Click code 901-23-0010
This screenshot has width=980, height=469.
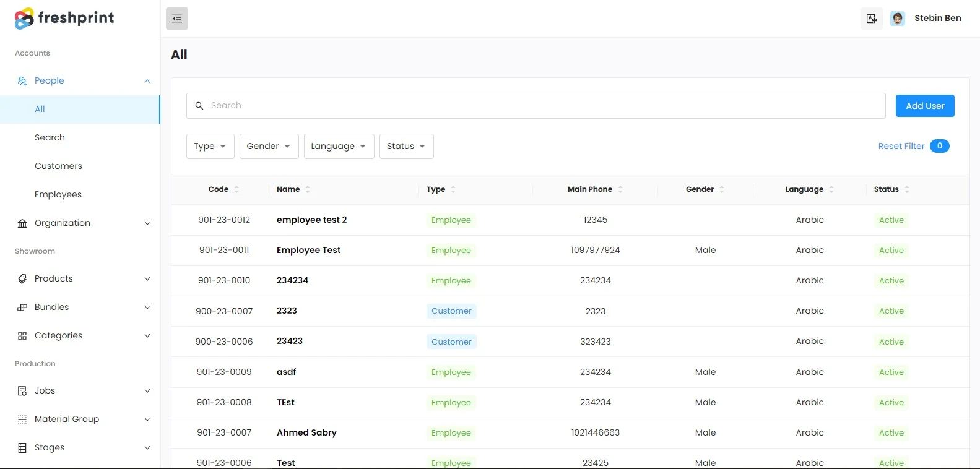224,280
